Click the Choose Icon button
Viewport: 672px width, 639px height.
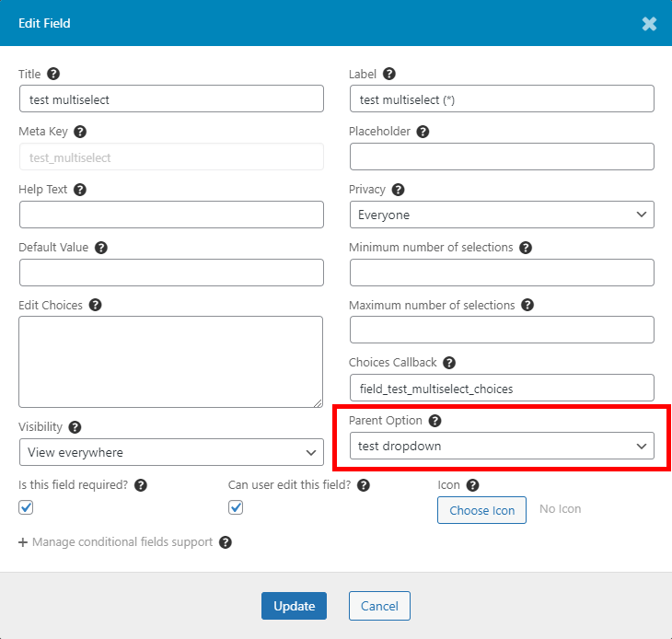coord(481,510)
